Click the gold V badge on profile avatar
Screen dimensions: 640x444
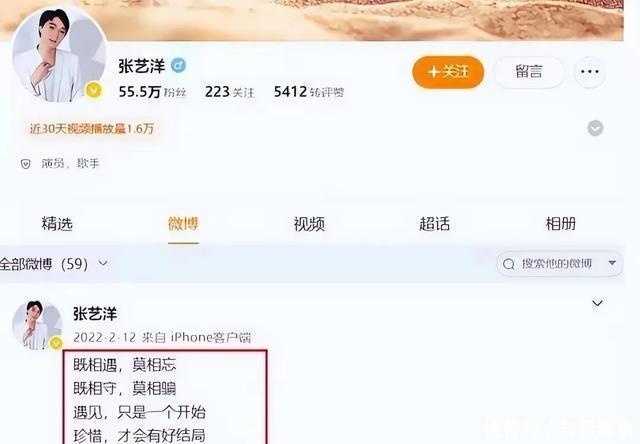pos(93,90)
